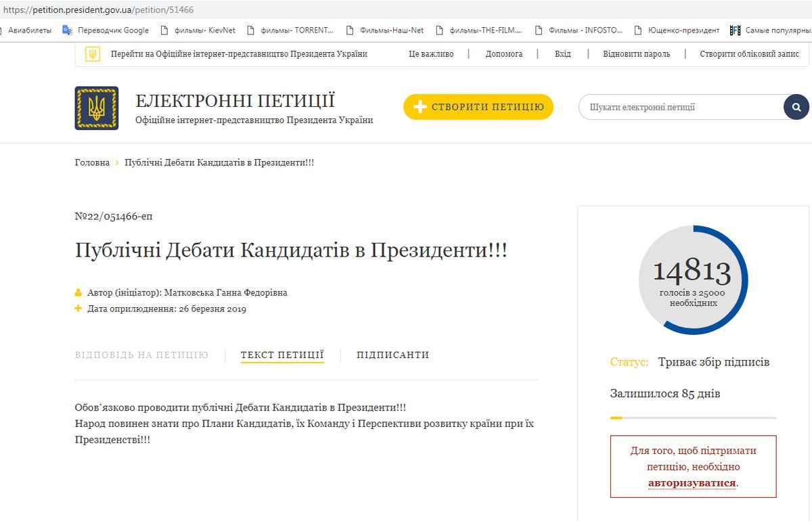
Task: Open the Вхід login link
Action: tap(562, 54)
